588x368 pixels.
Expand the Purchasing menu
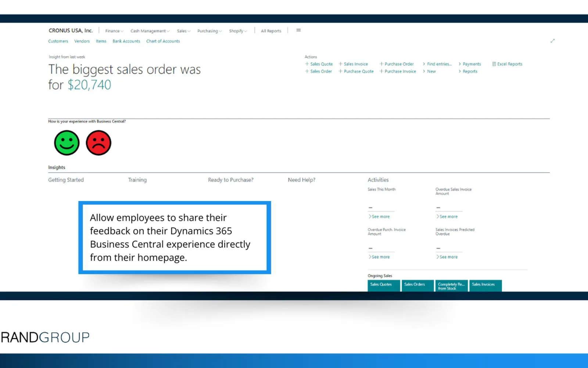209,31
